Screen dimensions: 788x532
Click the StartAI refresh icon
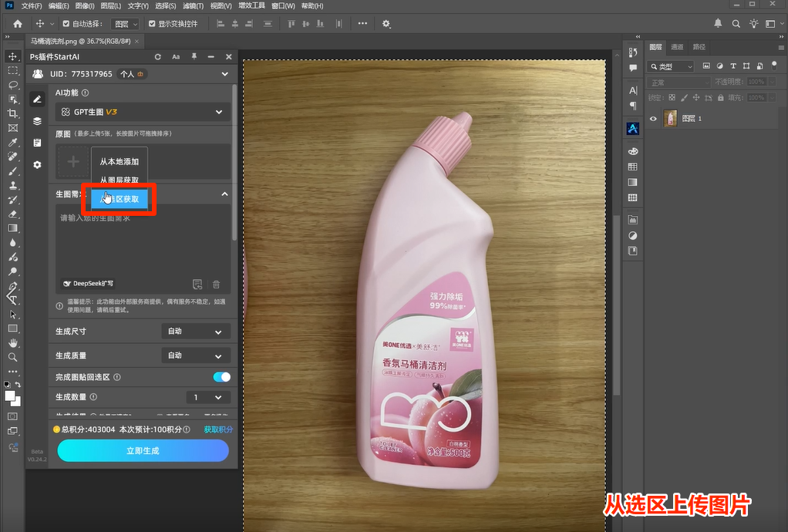pyautogui.click(x=158, y=57)
